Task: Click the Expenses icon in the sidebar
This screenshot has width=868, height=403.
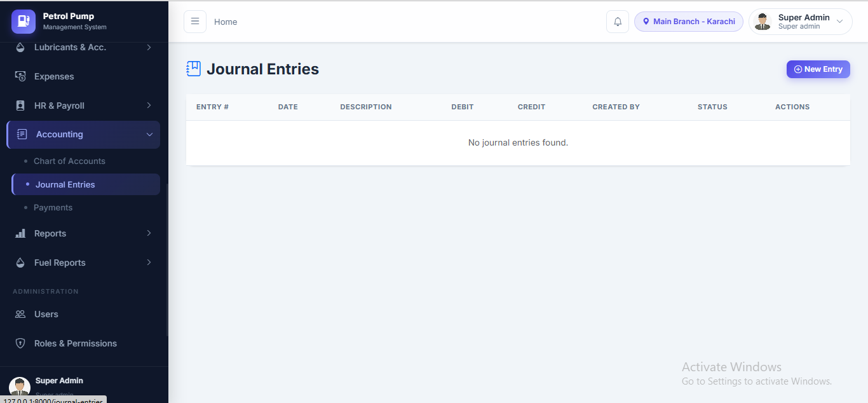Action: pyautogui.click(x=20, y=76)
